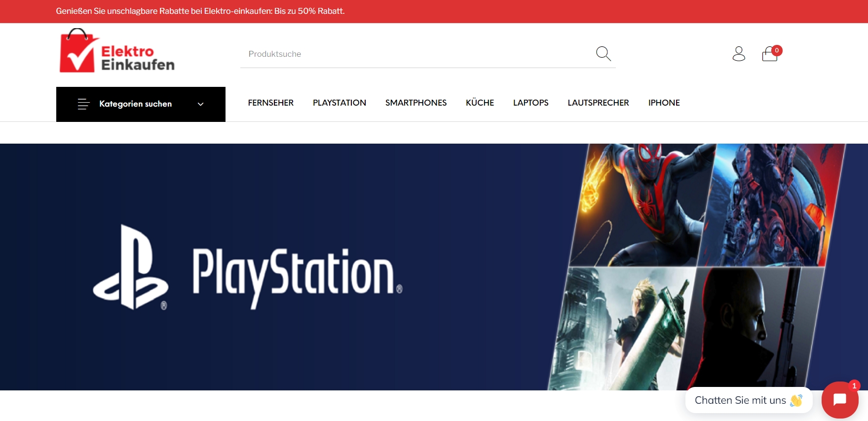Open the shopping cart icon
Screen dimensions: 868x421
pos(769,54)
